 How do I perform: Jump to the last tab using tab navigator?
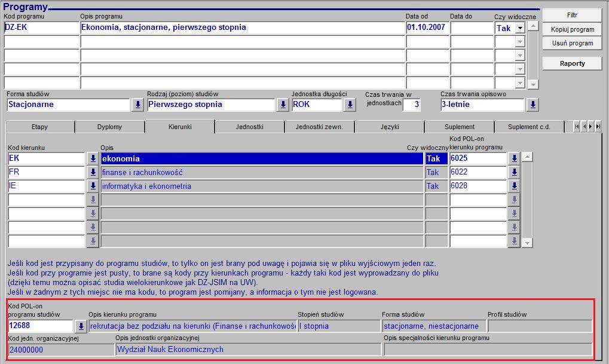[598, 126]
